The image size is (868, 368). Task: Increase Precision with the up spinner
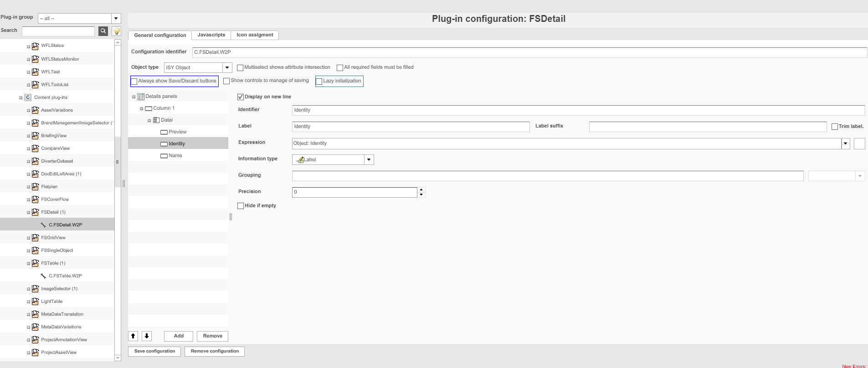[x=421, y=189]
